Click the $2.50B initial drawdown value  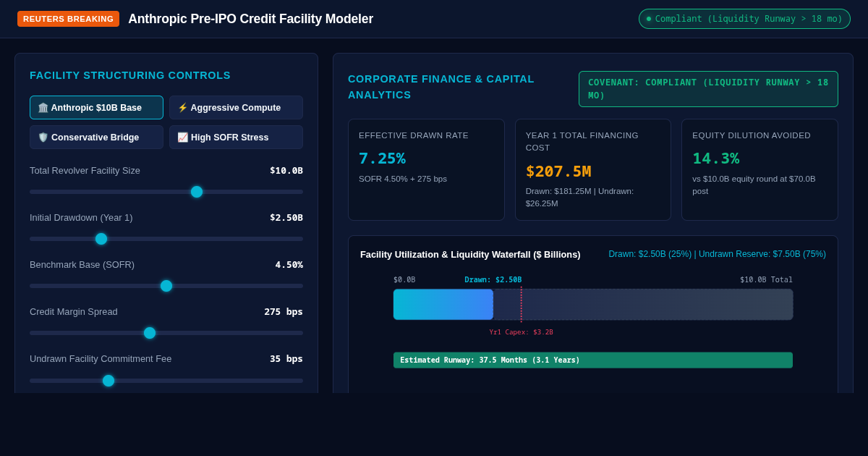point(286,218)
